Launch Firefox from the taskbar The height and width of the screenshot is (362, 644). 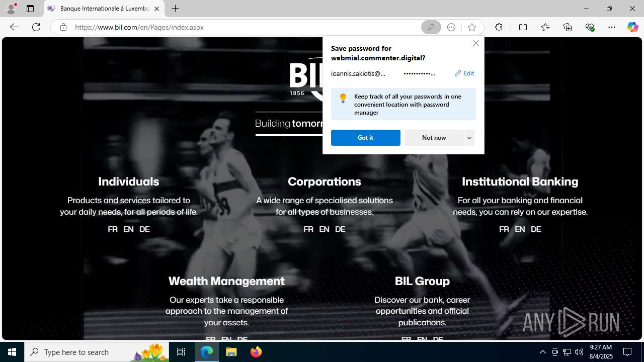(256, 352)
